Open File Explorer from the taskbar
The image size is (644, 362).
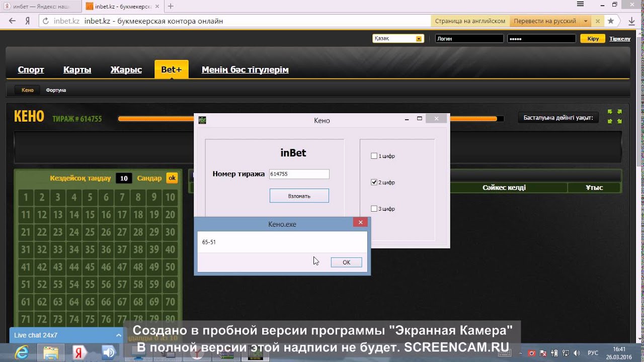coord(51,352)
